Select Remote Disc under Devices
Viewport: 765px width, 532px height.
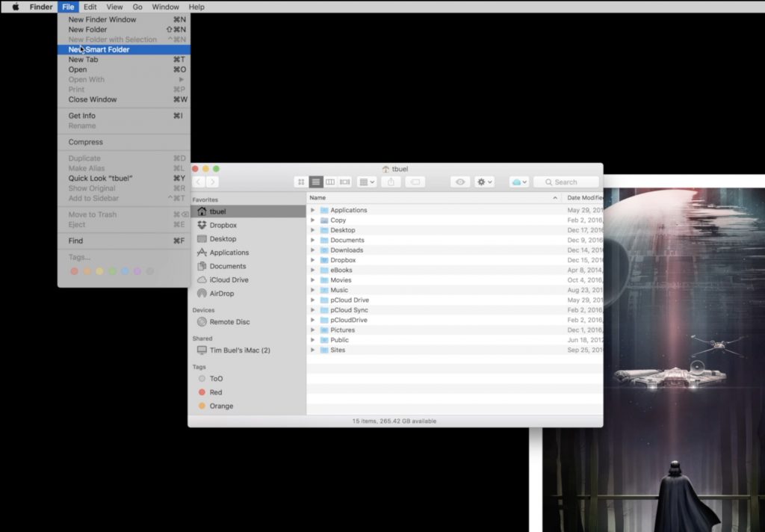[230, 321]
